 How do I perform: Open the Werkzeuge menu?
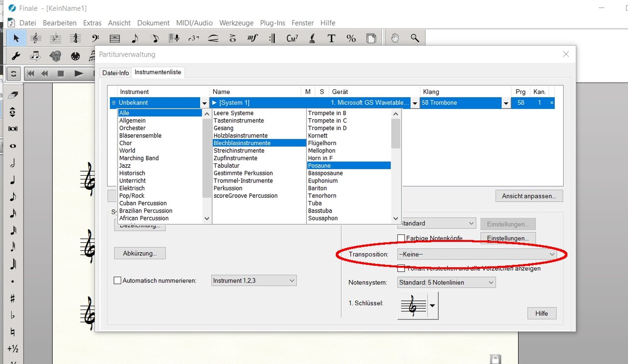coord(236,23)
